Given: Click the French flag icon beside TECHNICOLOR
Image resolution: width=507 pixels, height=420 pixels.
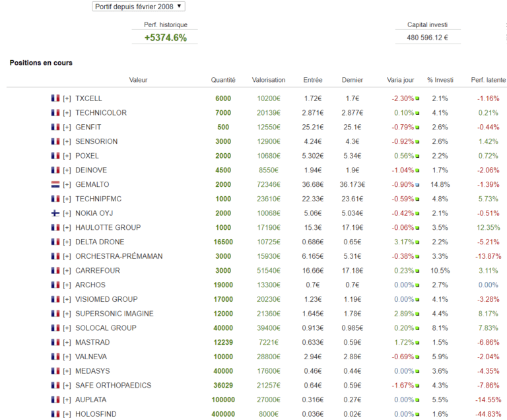Looking at the screenshot, I should pyautogui.click(x=55, y=113).
